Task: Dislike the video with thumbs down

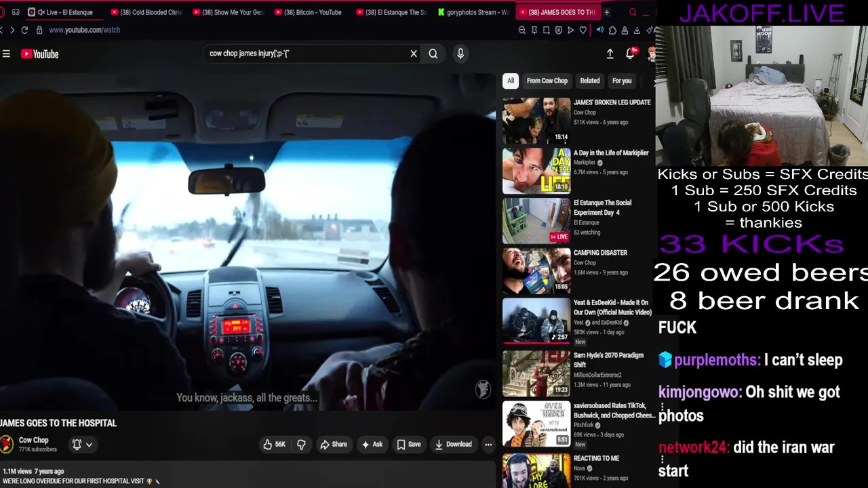Action: (302, 445)
